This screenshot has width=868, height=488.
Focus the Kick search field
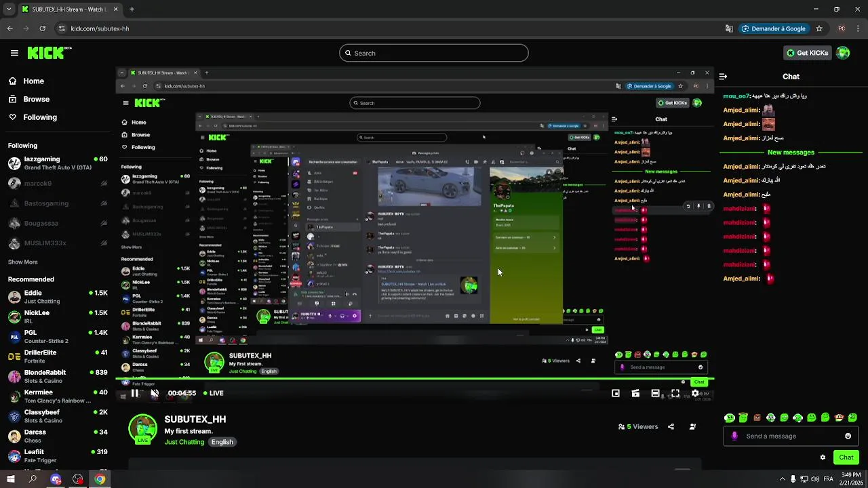pyautogui.click(x=434, y=53)
